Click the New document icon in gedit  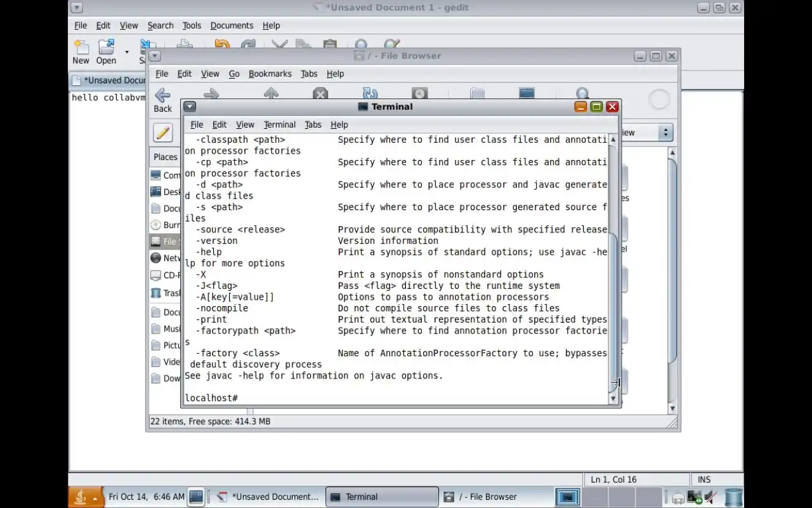pos(81,48)
